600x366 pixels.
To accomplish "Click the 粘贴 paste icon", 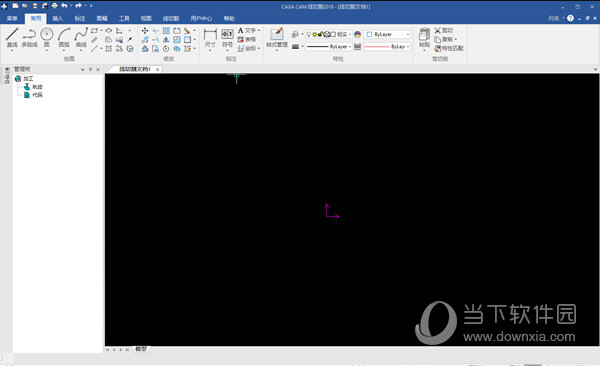I will point(424,38).
